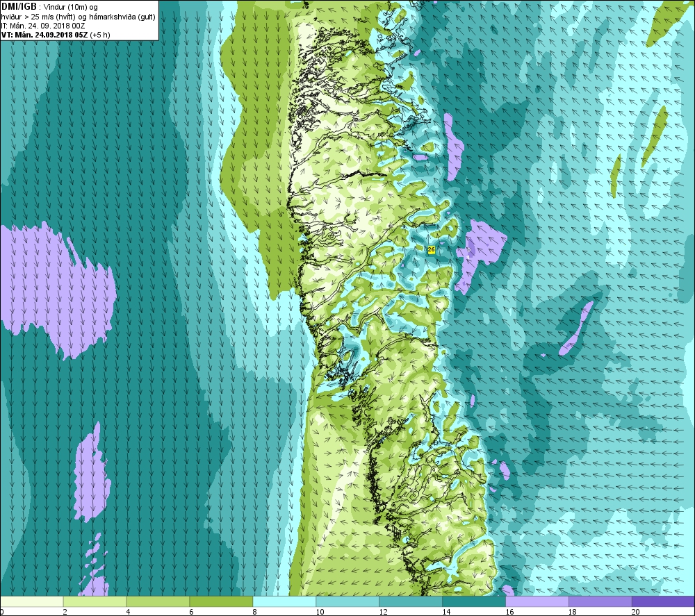The image size is (695, 616).
Task: Select the 6–8 m/s olive green legend swatch
Action: pos(221,601)
